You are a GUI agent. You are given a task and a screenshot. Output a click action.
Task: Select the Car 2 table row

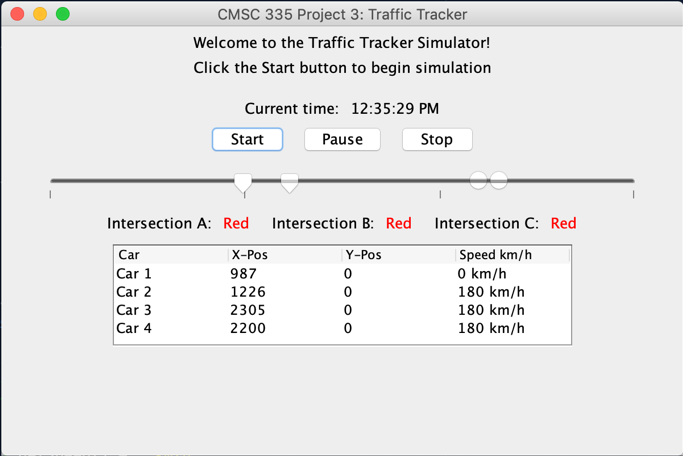[342, 292]
